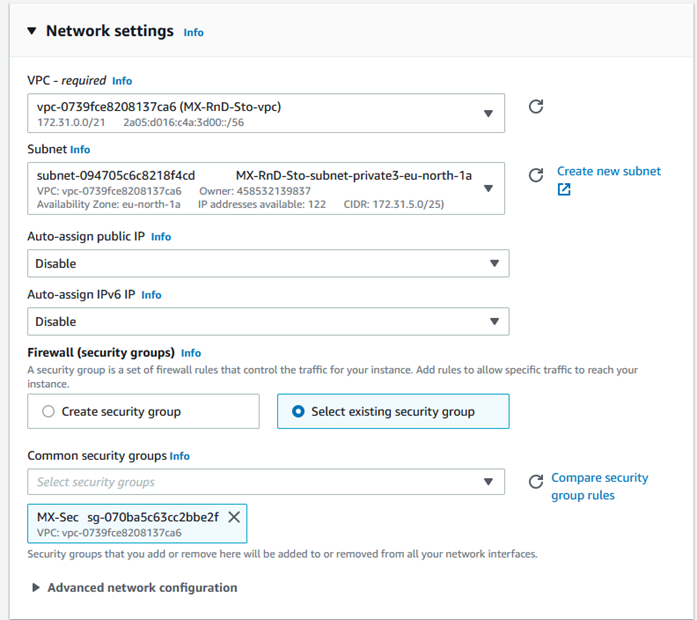
Task: Refresh the subnet list
Action: coord(536,175)
